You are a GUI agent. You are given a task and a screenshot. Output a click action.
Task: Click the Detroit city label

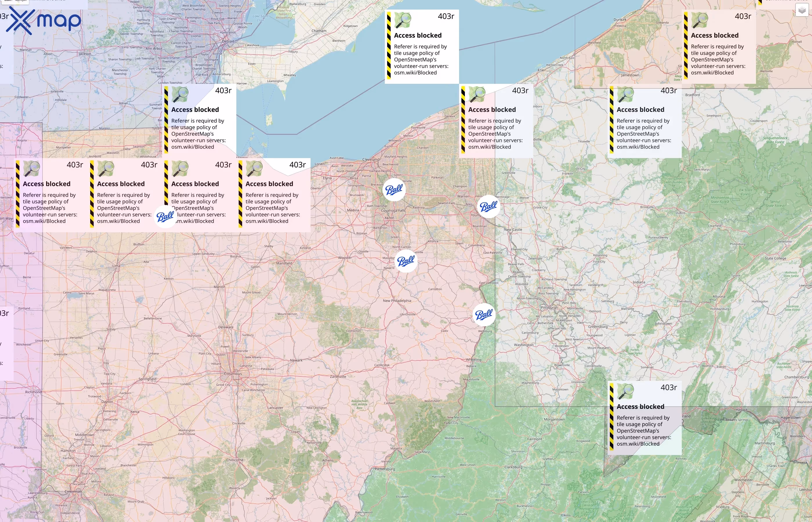[228, 41]
